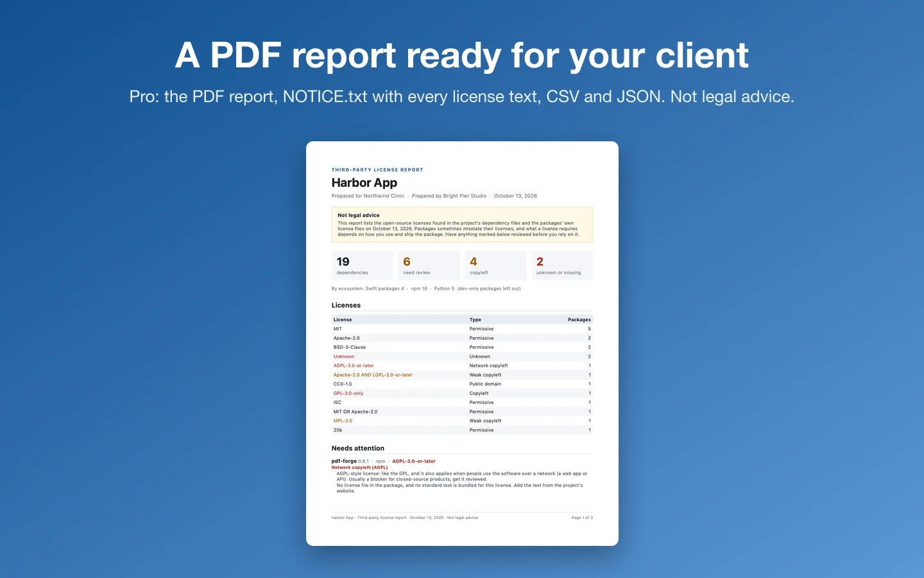The height and width of the screenshot is (578, 924).
Task: Select the "19 dependencies" summary card
Action: coord(362,265)
